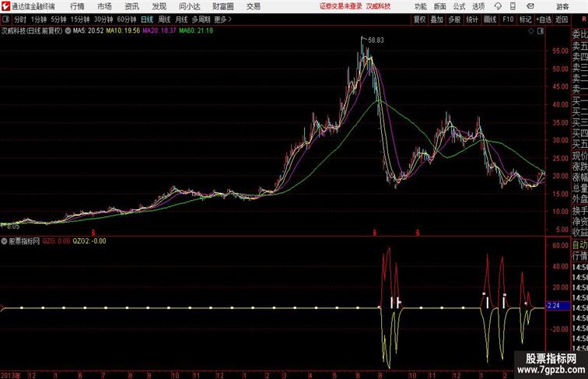Click the Tongdaxin red logo icon
Image resolution: width=588 pixels, height=379 pixels.
click(x=5, y=6)
